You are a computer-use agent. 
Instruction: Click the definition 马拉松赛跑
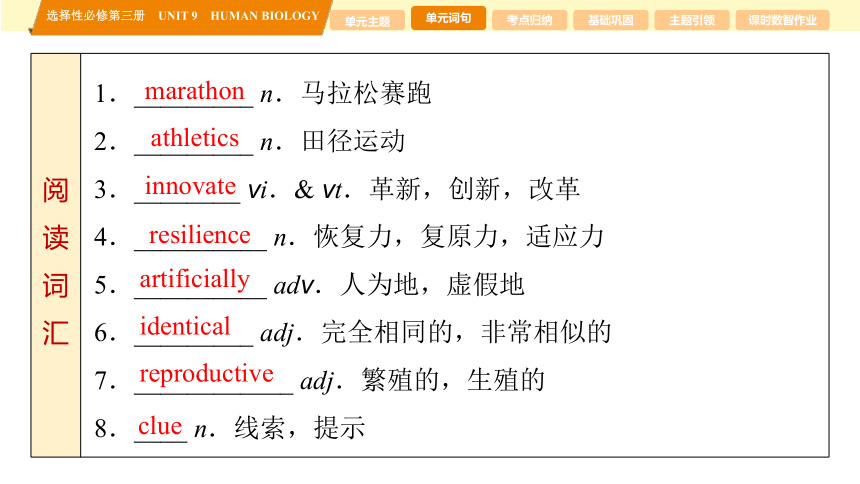point(366,93)
